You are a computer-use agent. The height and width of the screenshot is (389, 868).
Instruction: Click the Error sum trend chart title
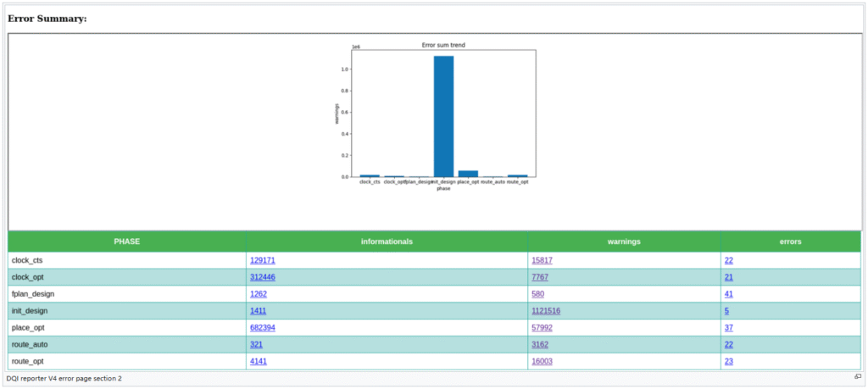pos(443,45)
